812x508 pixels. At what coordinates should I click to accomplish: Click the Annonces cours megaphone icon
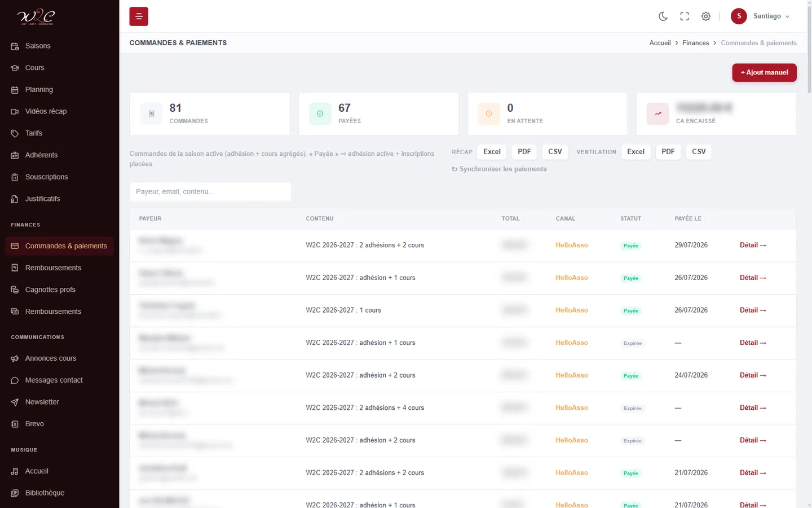click(15, 358)
